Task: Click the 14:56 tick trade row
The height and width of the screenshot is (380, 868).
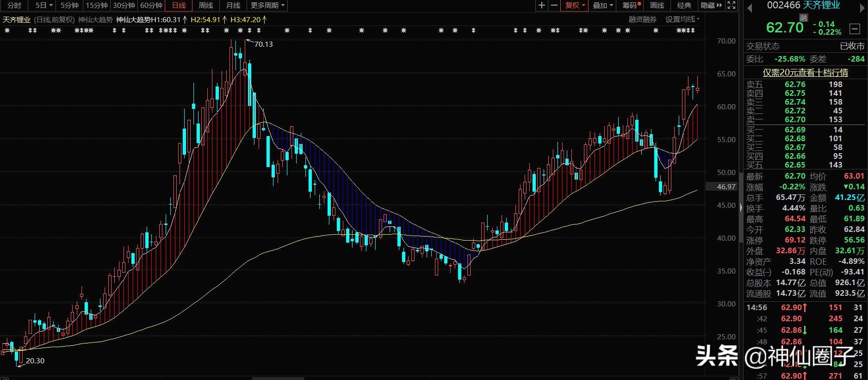Action: [805, 307]
